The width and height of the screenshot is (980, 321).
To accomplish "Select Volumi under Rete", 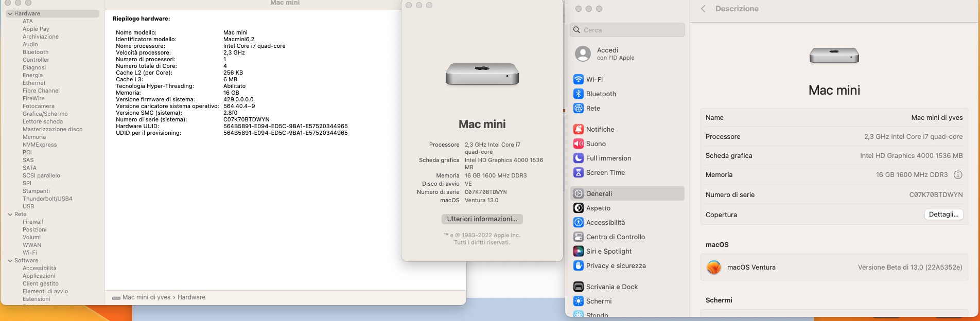I will pos(31,237).
